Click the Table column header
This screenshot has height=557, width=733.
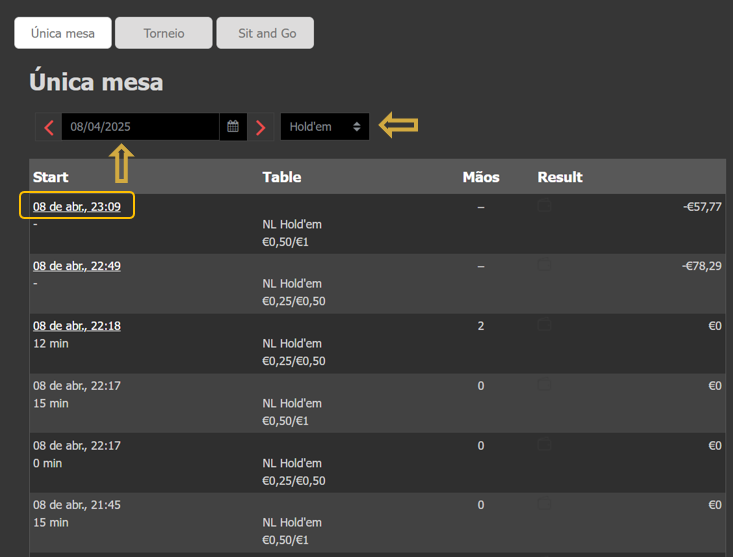click(x=282, y=177)
